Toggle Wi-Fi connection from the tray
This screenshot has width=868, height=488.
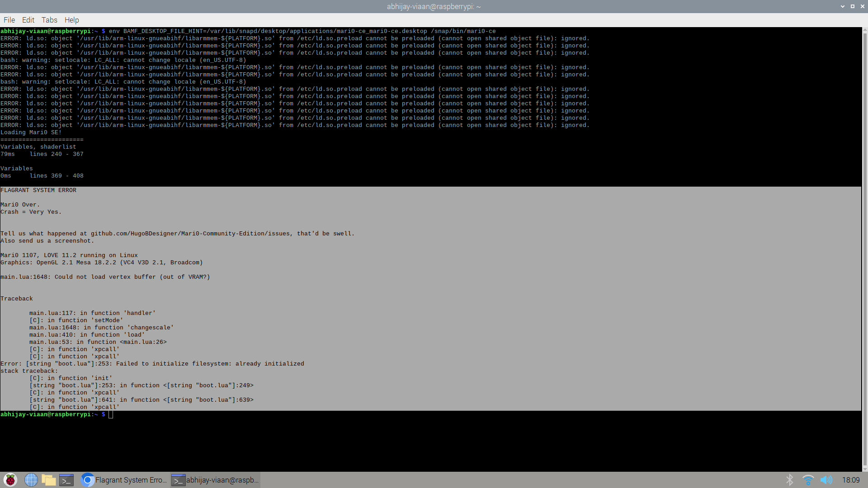809,480
